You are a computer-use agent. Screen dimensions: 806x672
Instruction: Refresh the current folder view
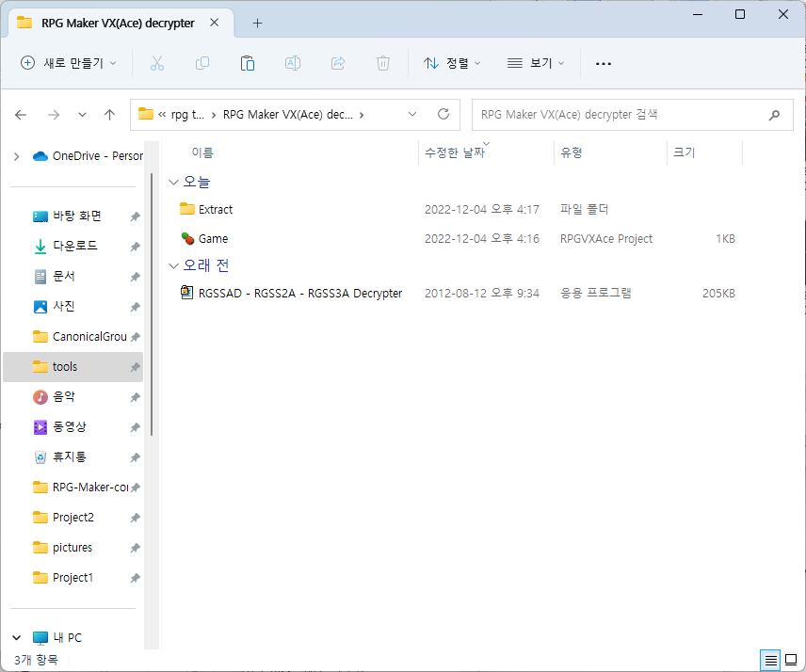[x=443, y=114]
